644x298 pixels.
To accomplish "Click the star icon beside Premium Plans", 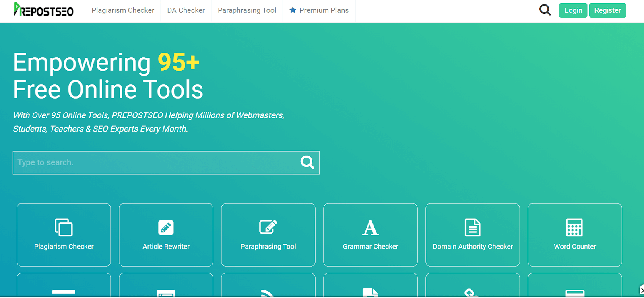I will point(293,10).
